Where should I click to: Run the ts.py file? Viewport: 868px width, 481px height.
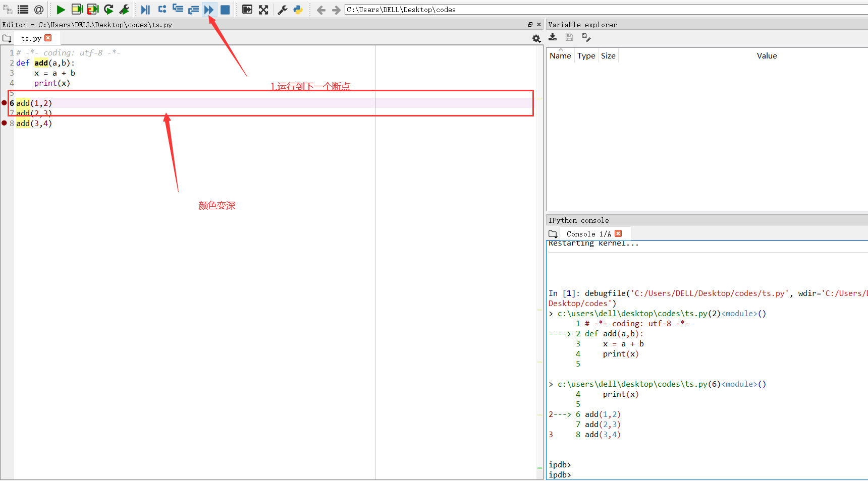click(61, 10)
